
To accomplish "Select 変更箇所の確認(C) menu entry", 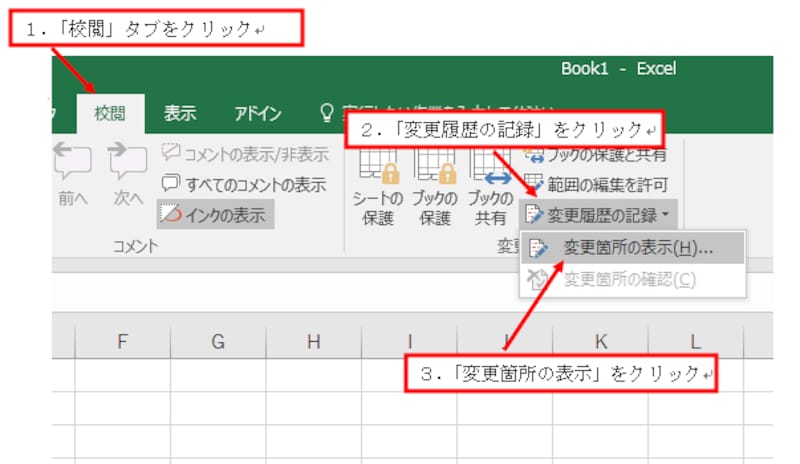I will click(633, 280).
